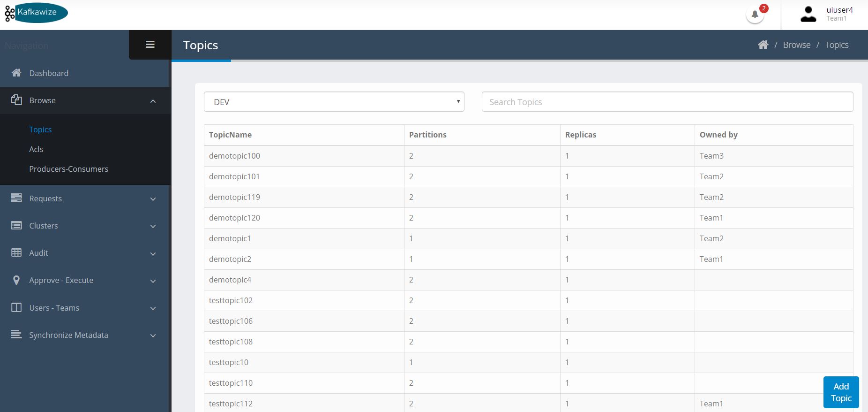This screenshot has height=412, width=868.
Task: Click Team2 owner of demotopic101
Action: pyautogui.click(x=711, y=176)
